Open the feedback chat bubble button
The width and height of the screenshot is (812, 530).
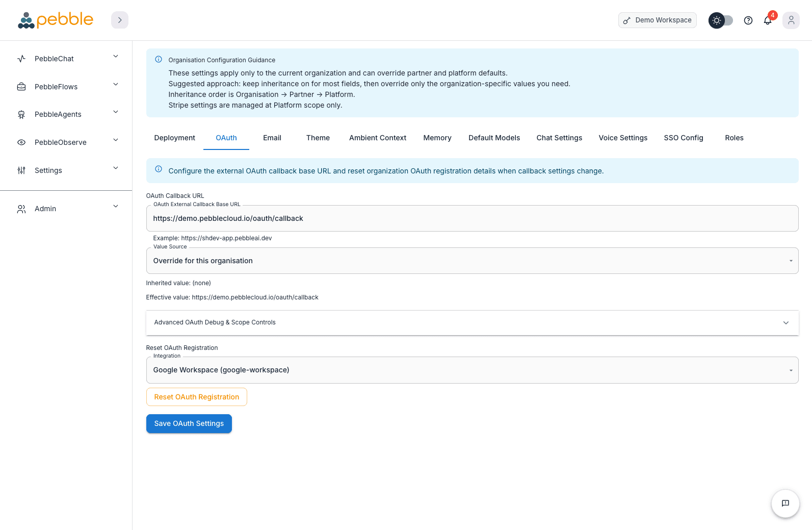click(785, 503)
